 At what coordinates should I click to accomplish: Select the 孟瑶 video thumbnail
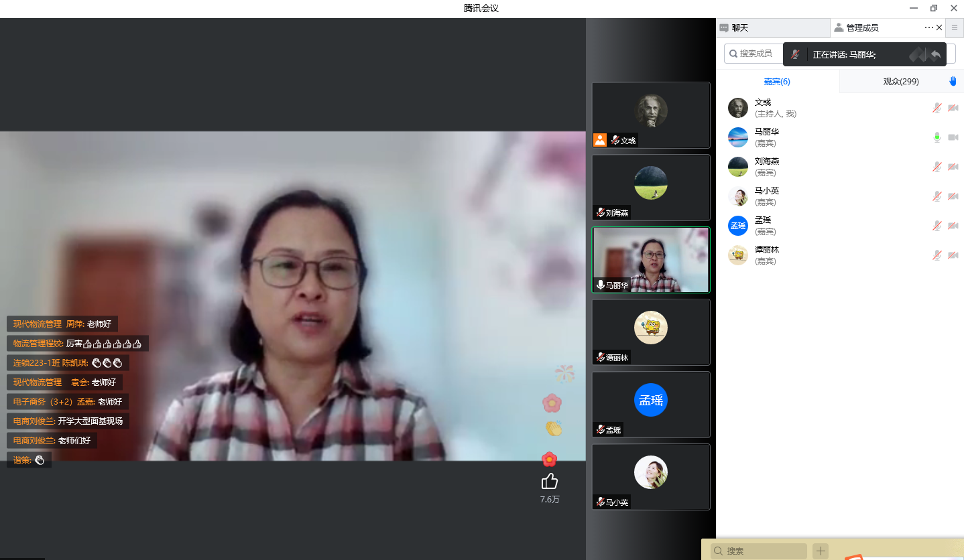[651, 405]
